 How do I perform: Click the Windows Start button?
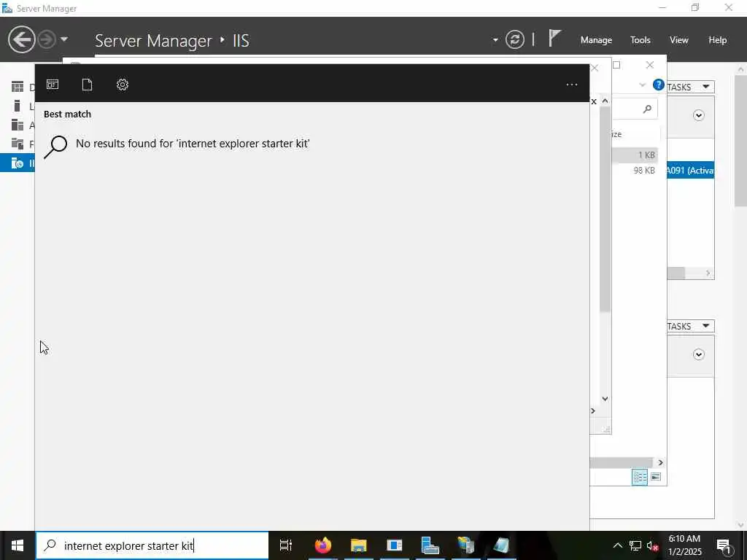pyautogui.click(x=18, y=545)
